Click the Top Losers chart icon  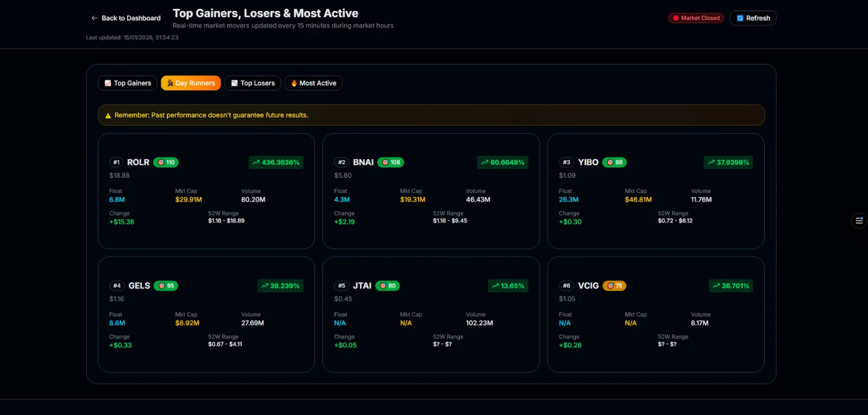pyautogui.click(x=234, y=83)
